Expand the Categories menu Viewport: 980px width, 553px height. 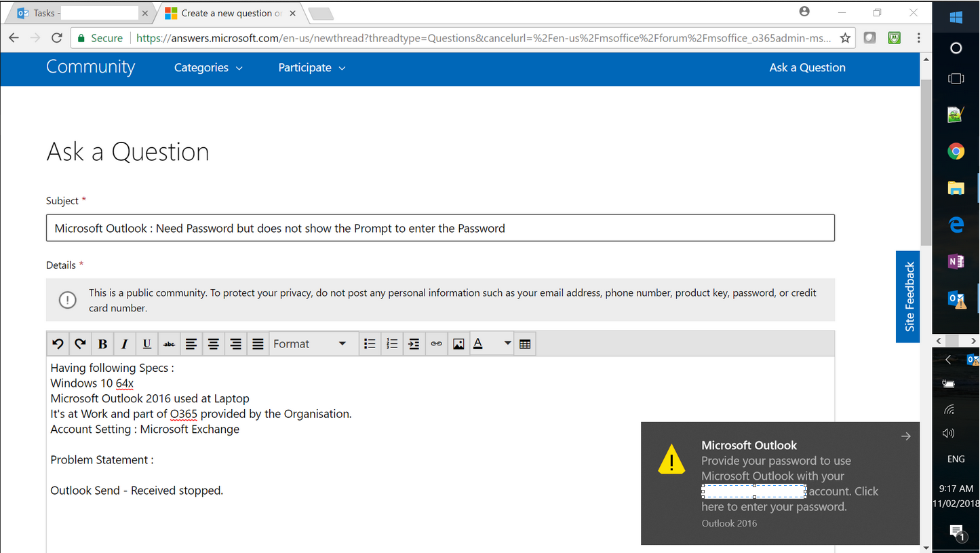208,68
